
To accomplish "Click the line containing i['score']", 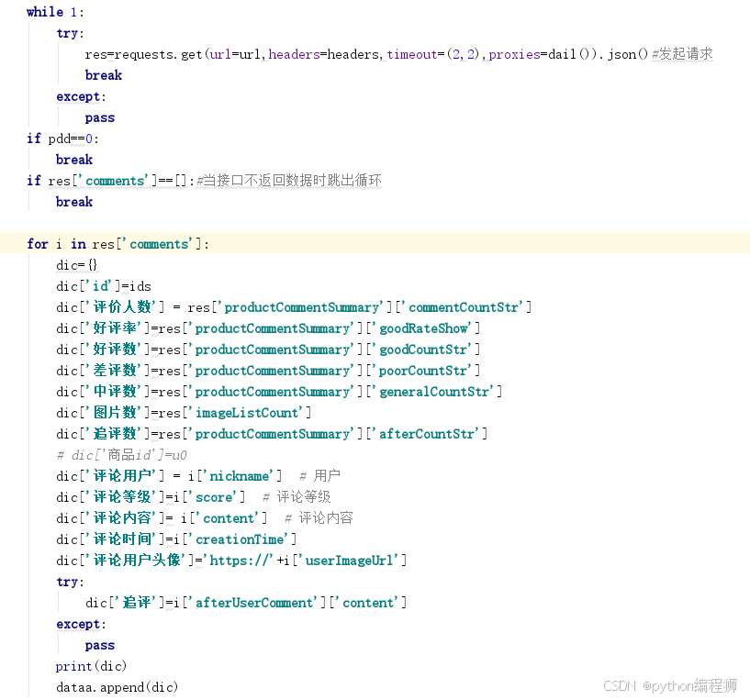I will pyautogui.click(x=194, y=497).
